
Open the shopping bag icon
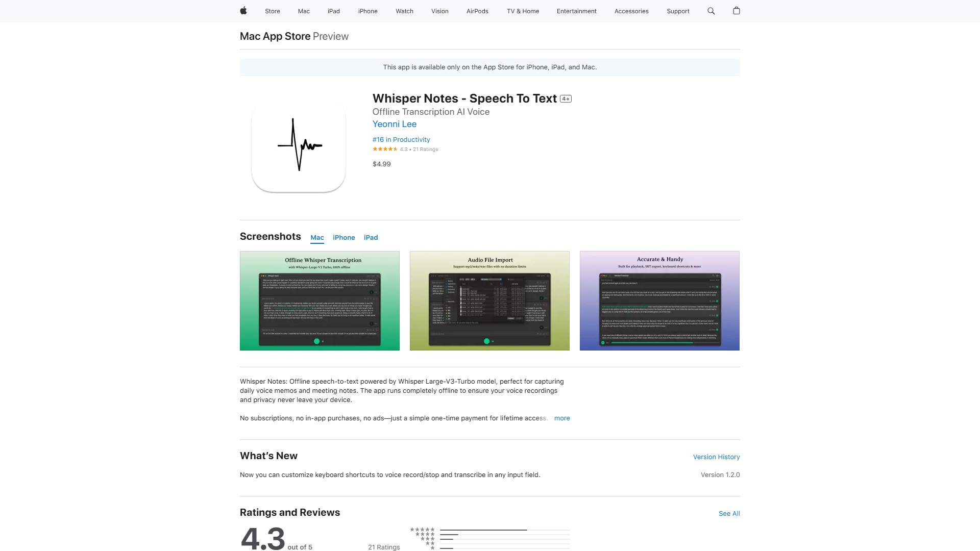(x=736, y=11)
